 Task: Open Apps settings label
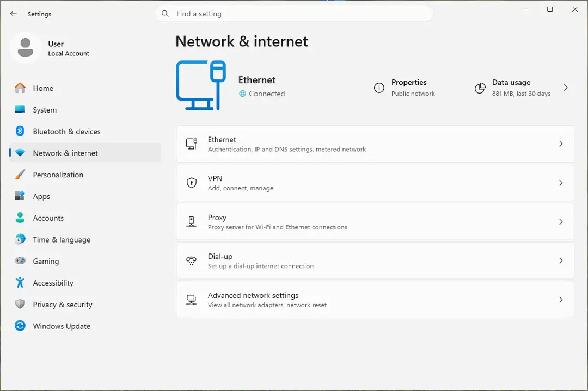41,196
